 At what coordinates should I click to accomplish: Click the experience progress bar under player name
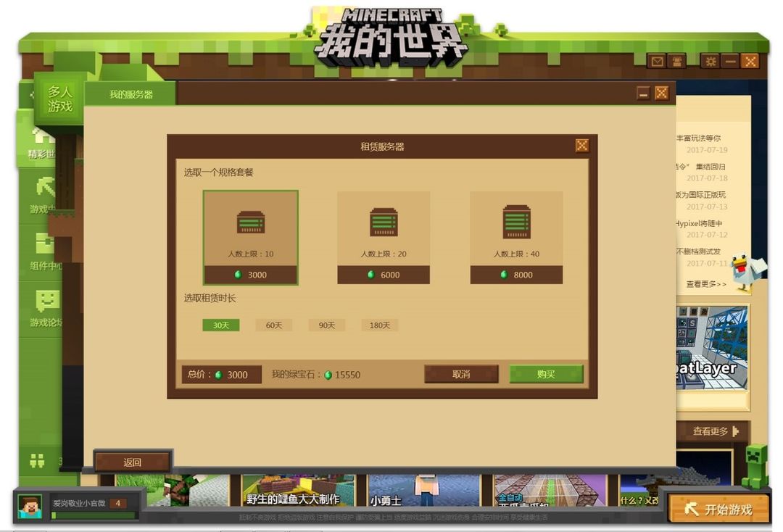pos(93,515)
